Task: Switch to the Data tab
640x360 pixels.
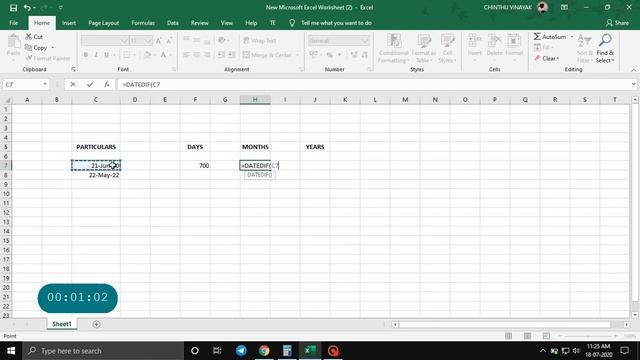Action: (173, 23)
